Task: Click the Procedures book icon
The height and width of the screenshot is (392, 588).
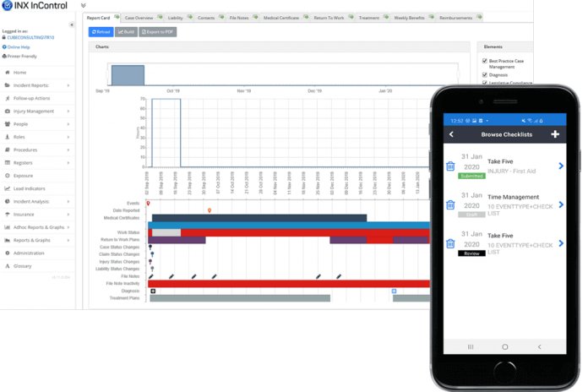Action: [x=7, y=150]
